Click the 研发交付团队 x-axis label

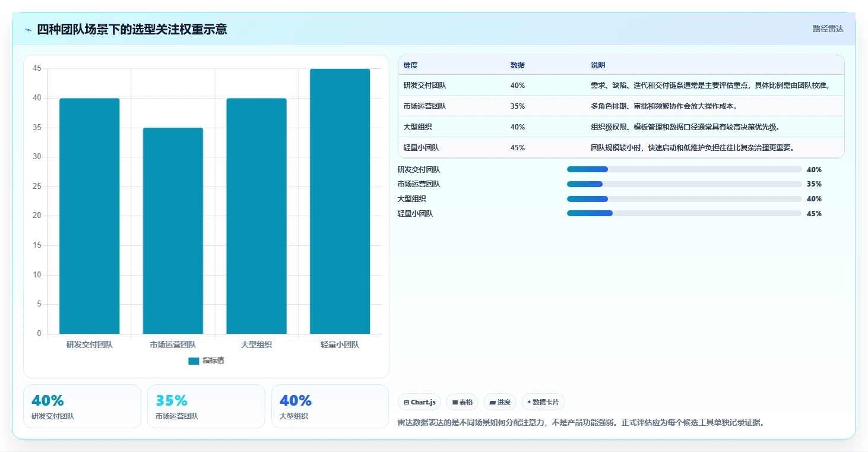point(90,344)
